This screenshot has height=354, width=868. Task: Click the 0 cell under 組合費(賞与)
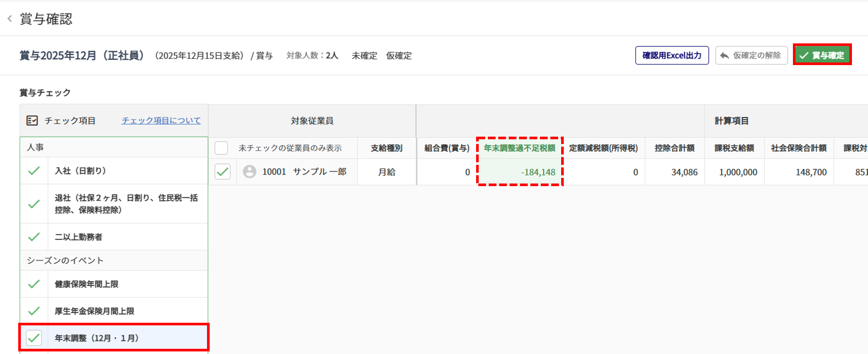pos(447,172)
